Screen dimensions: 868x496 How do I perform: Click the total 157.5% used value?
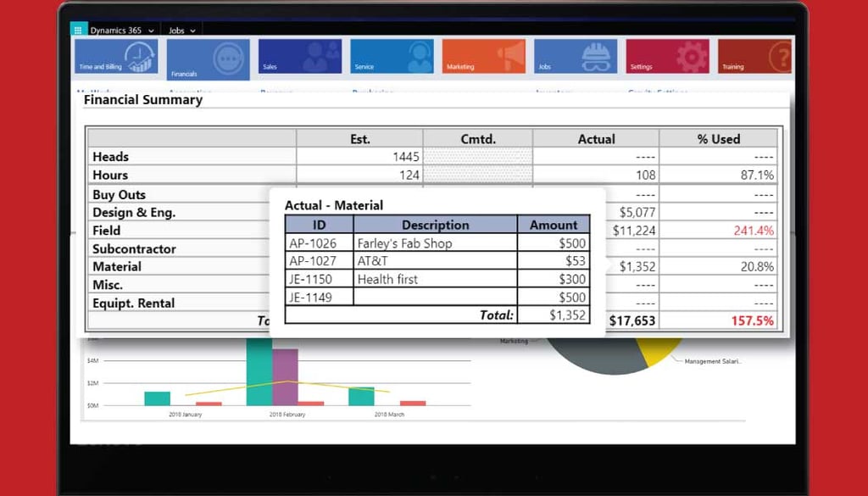point(753,320)
